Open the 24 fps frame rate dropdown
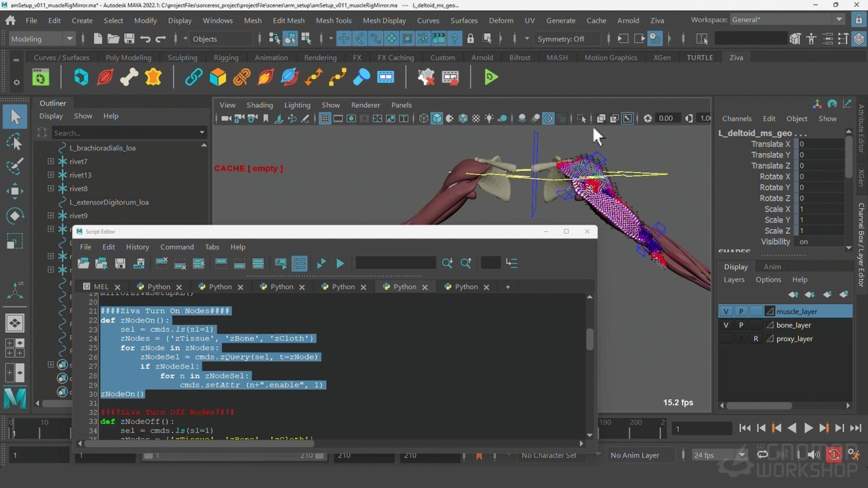 (x=718, y=455)
